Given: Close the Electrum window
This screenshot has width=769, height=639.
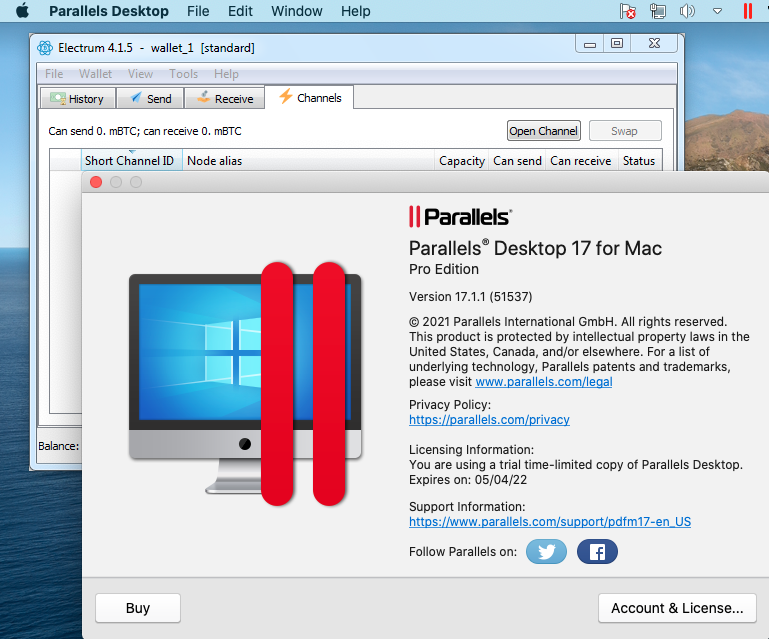Looking at the screenshot, I should coord(654,44).
